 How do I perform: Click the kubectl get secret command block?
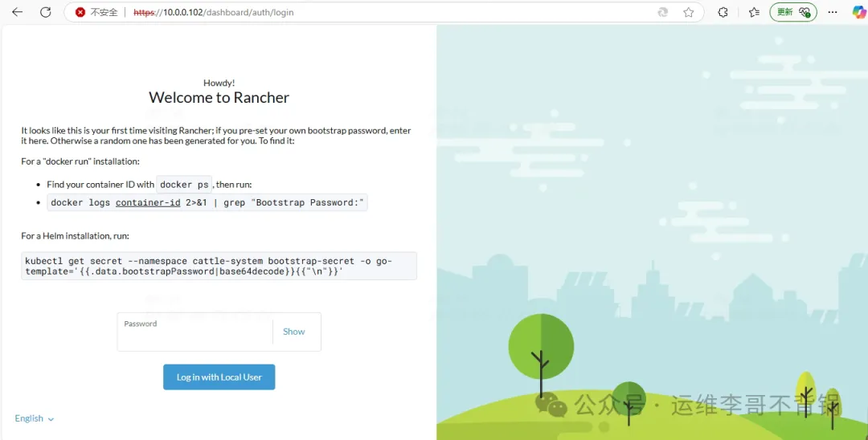[x=219, y=267]
